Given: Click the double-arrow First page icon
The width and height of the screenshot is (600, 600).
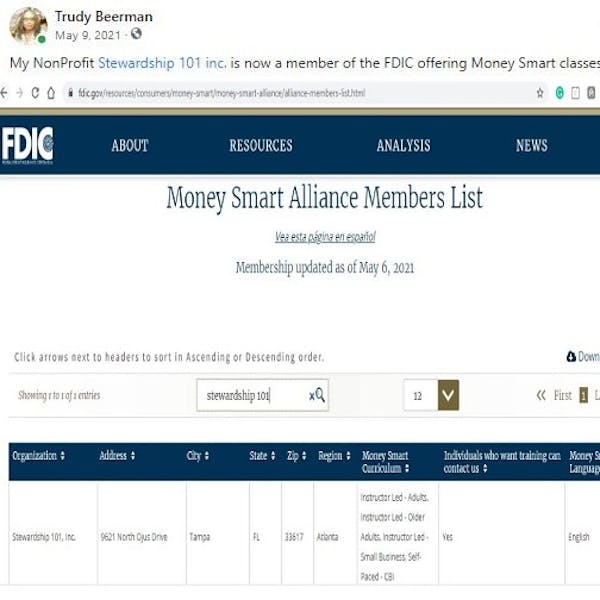Looking at the screenshot, I should point(541,395).
